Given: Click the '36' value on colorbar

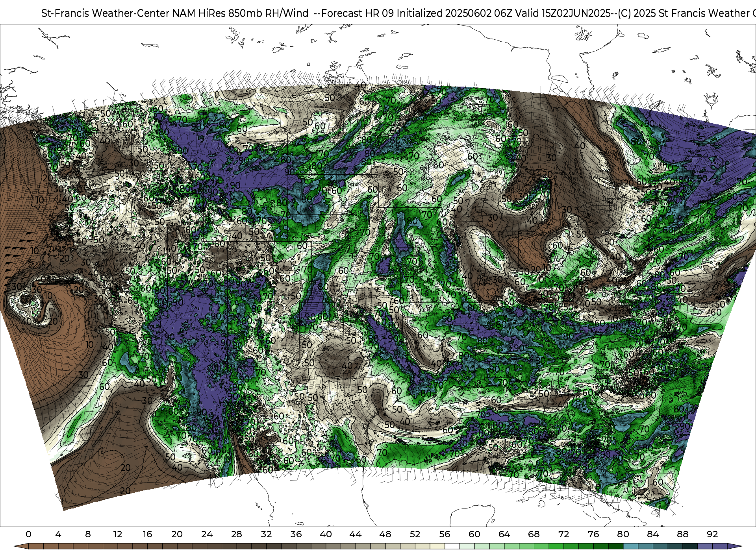Looking at the screenshot, I should (296, 534).
